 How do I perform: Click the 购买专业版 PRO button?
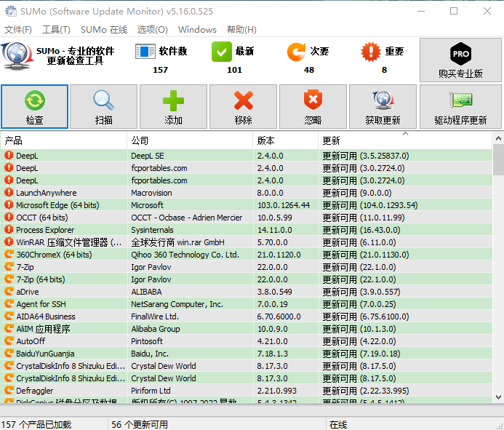click(x=460, y=60)
